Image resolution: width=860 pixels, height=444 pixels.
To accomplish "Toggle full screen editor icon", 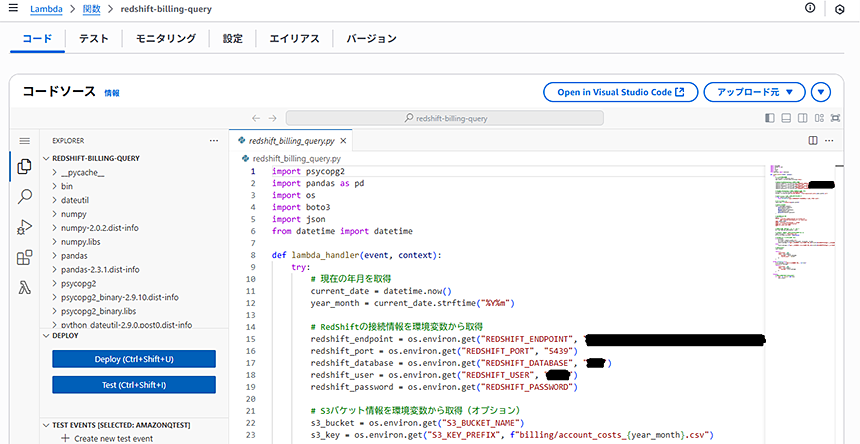I will pos(836,118).
